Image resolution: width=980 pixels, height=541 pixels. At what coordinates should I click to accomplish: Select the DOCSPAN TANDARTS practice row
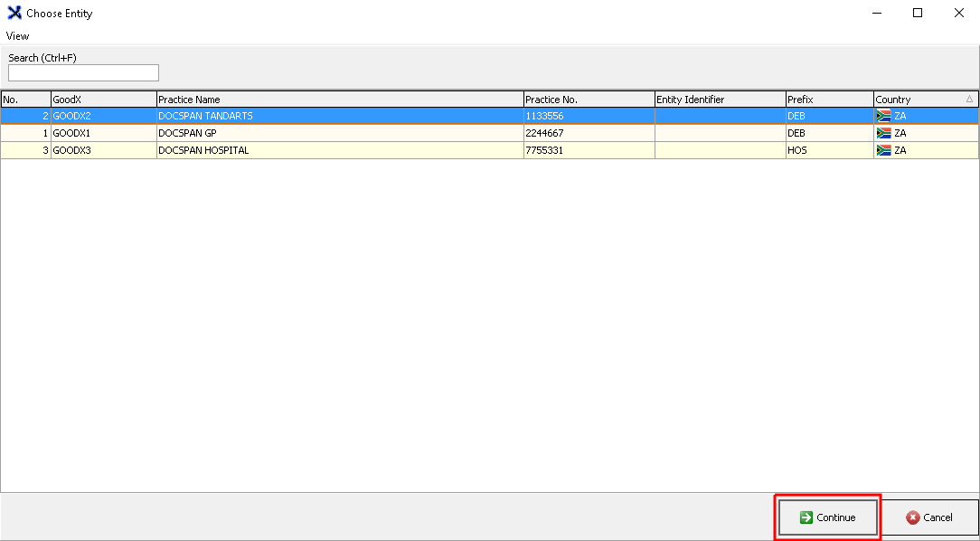[x=340, y=116]
